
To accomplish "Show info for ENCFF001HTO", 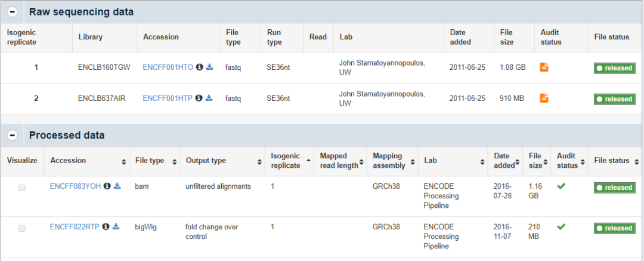I will (199, 67).
